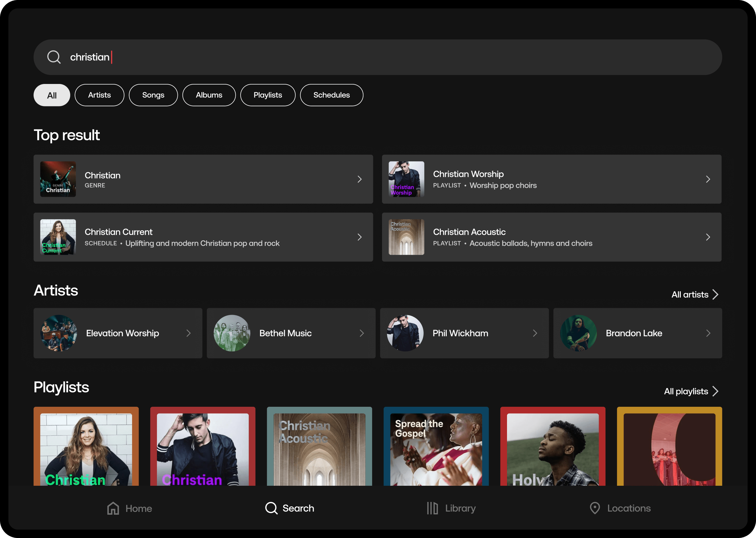Filter results by Artists

[99, 95]
